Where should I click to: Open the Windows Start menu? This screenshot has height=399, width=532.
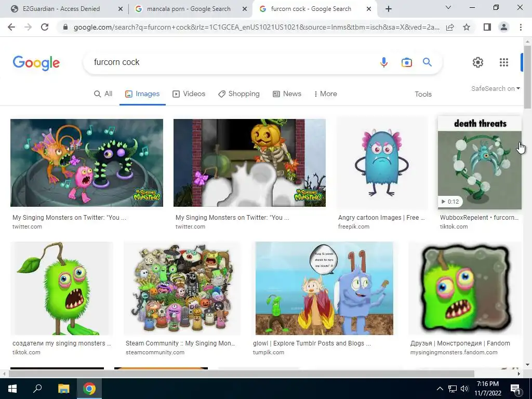click(x=12, y=389)
